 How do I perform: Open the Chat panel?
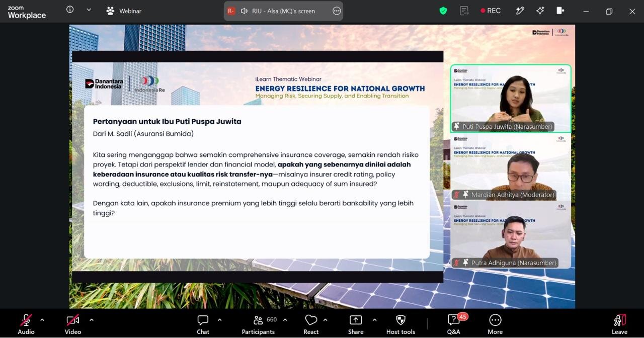click(x=203, y=324)
